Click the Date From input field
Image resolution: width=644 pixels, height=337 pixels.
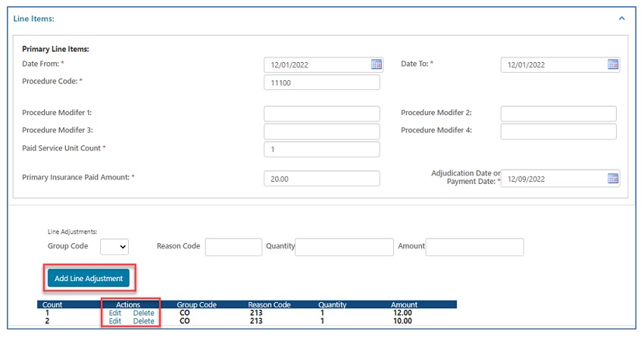(x=317, y=65)
